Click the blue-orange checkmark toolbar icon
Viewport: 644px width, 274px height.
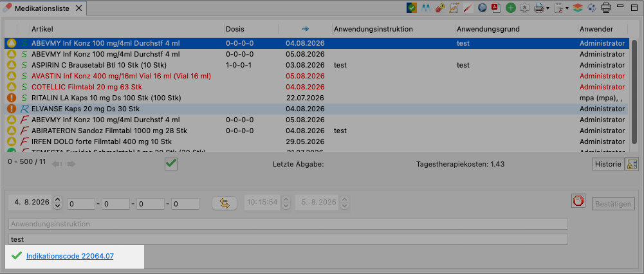(x=412, y=7)
